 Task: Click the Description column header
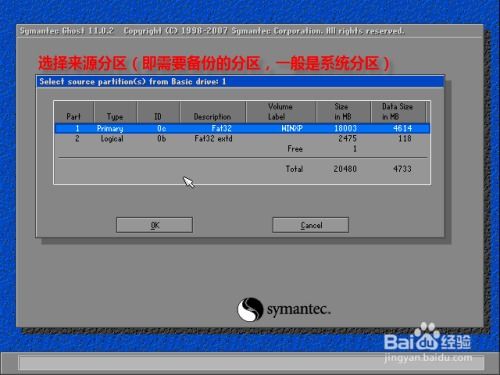[212, 117]
